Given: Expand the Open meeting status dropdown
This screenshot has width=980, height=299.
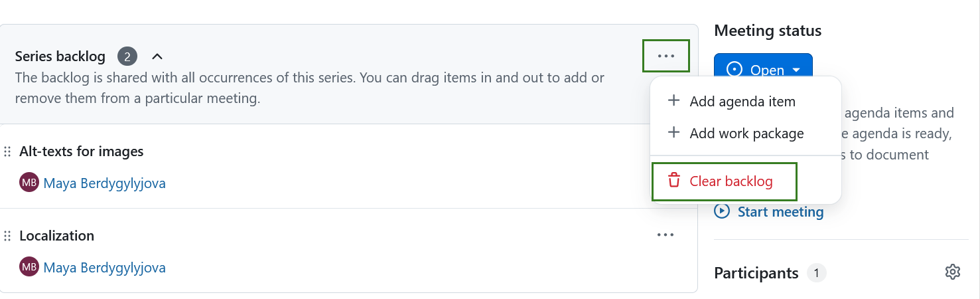Looking at the screenshot, I should coord(763,70).
